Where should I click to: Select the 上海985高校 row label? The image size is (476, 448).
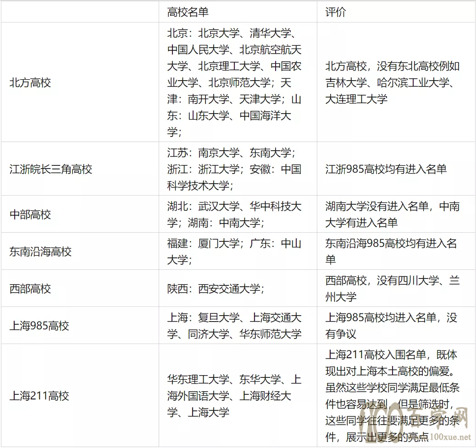pyautogui.click(x=39, y=326)
